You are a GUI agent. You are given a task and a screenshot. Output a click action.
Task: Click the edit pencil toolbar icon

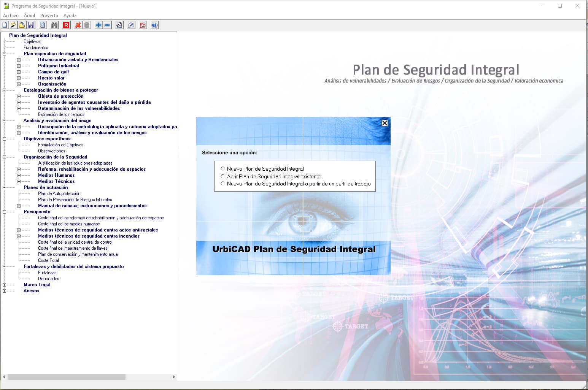[x=131, y=25]
